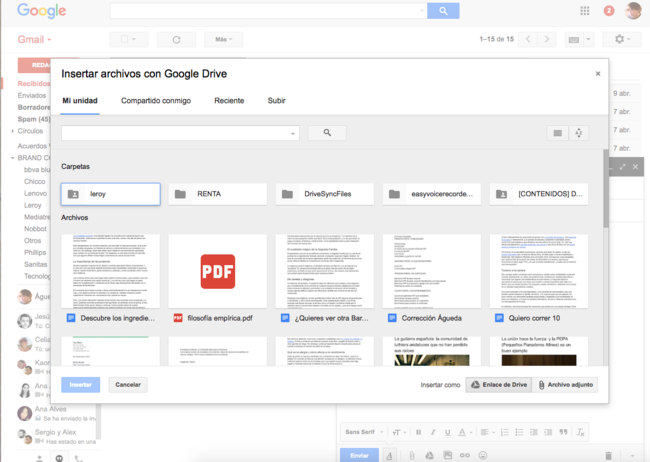Switch to the Subir tab
Image resolution: width=650 pixels, height=462 pixels.
pos(276,100)
